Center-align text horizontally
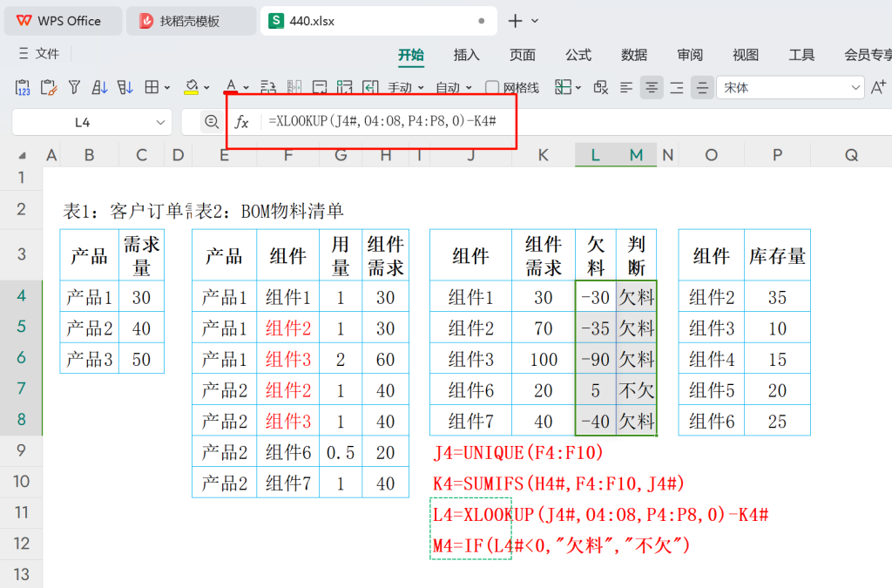The height and width of the screenshot is (588, 892). click(x=652, y=88)
